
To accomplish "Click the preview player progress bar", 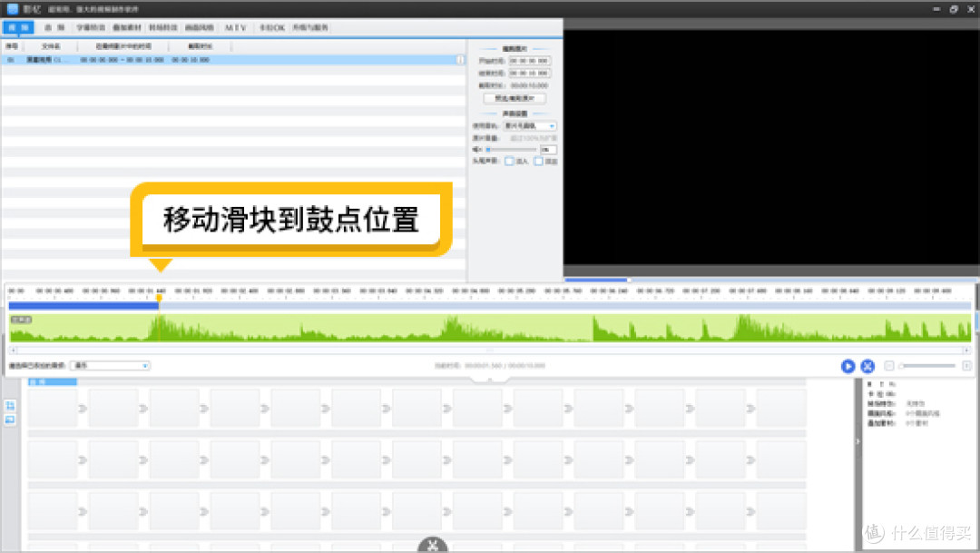I will pos(771,280).
